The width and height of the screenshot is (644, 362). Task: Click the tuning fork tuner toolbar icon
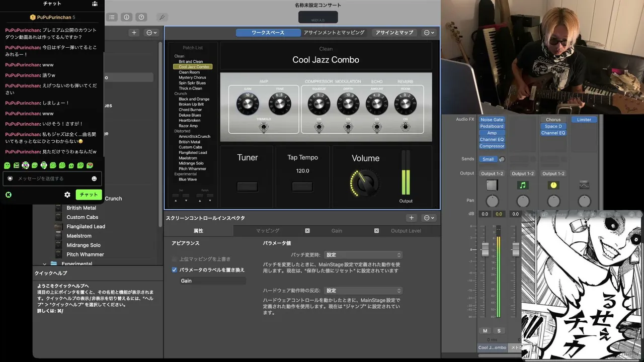[162, 17]
